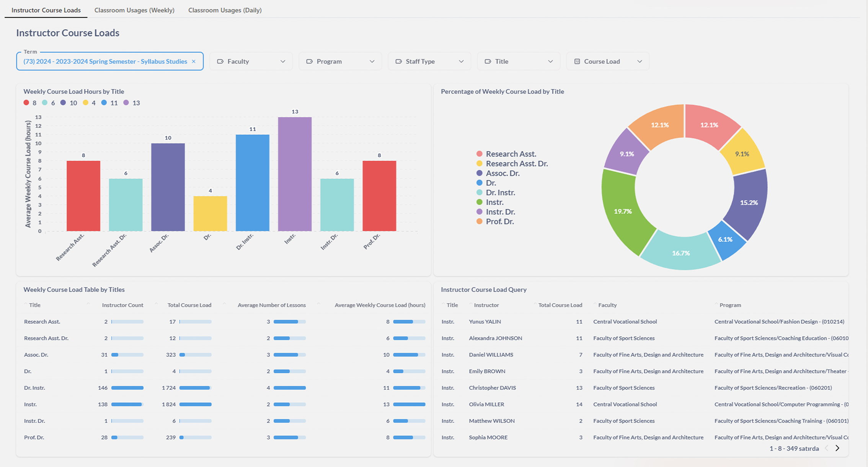Expand the Staff Type dropdown
Viewport: 868px width, 467px height.
tap(429, 61)
